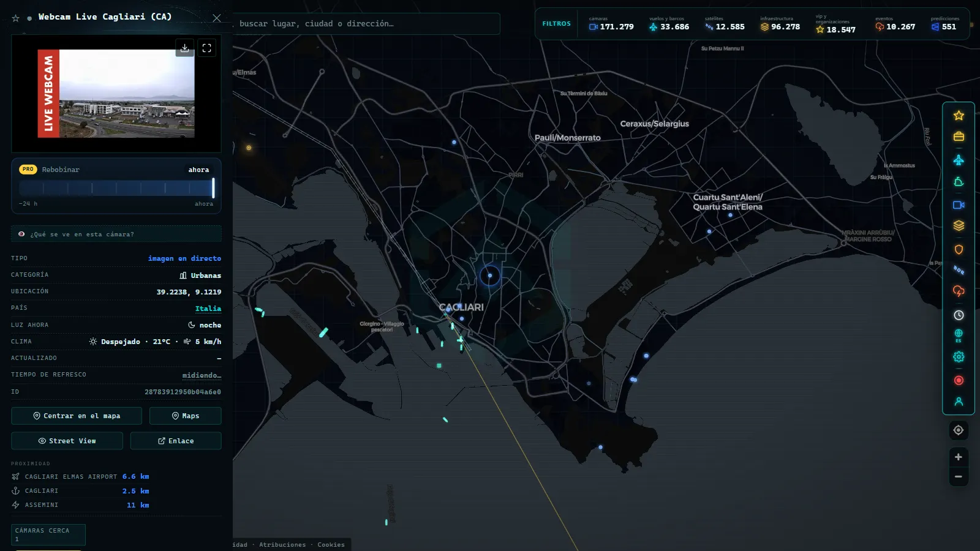Screen dimensions: 980x551
Task: Open settings gear in right sidebar
Action: pyautogui.click(x=959, y=357)
